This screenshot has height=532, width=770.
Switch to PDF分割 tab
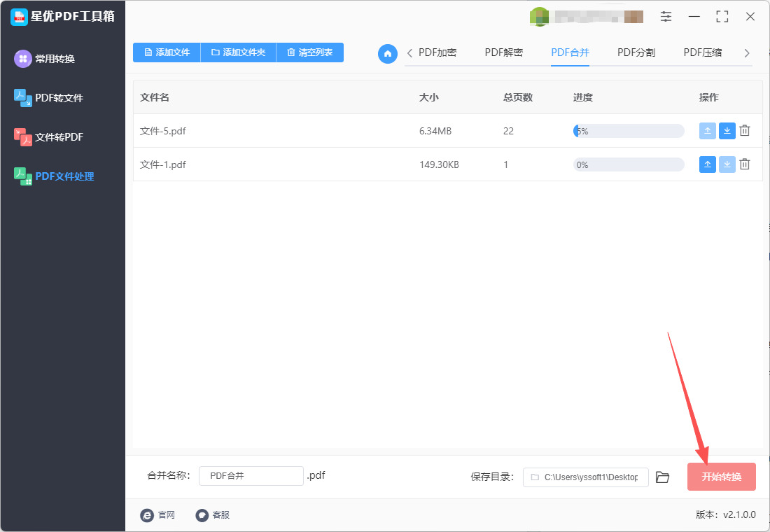(636, 52)
